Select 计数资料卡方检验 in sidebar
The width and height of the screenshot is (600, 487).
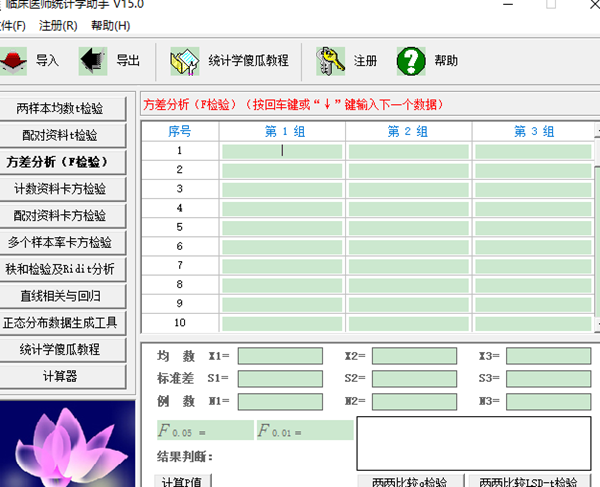pyautogui.click(x=62, y=189)
